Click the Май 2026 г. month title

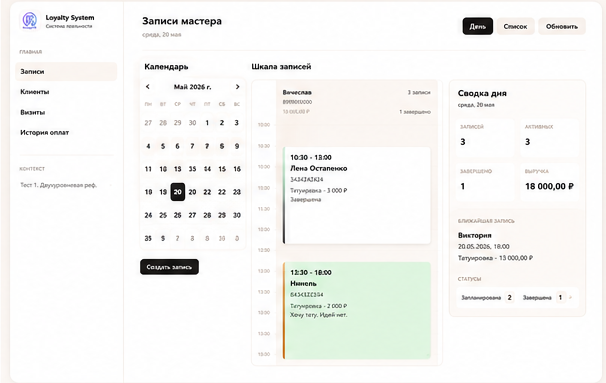click(x=192, y=87)
